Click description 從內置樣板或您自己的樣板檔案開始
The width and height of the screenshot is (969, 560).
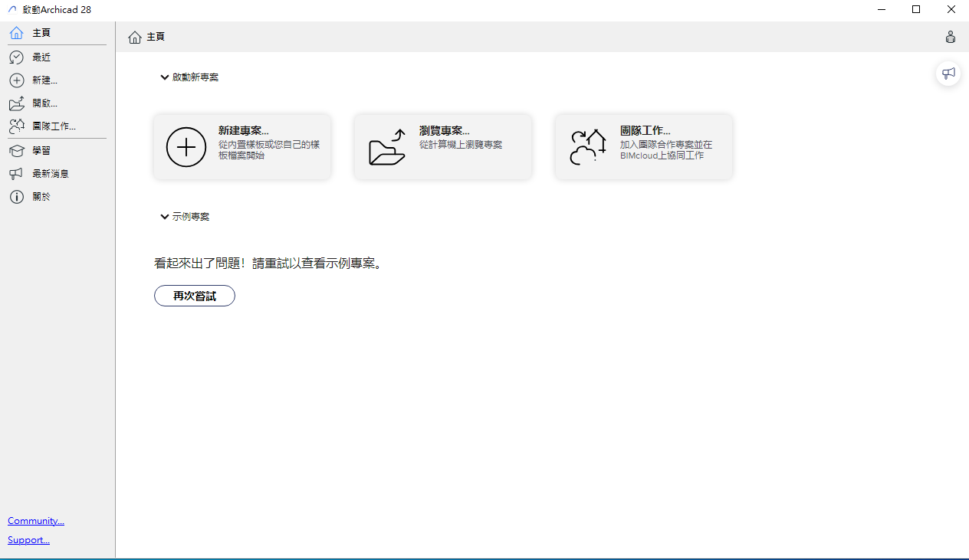[269, 149]
